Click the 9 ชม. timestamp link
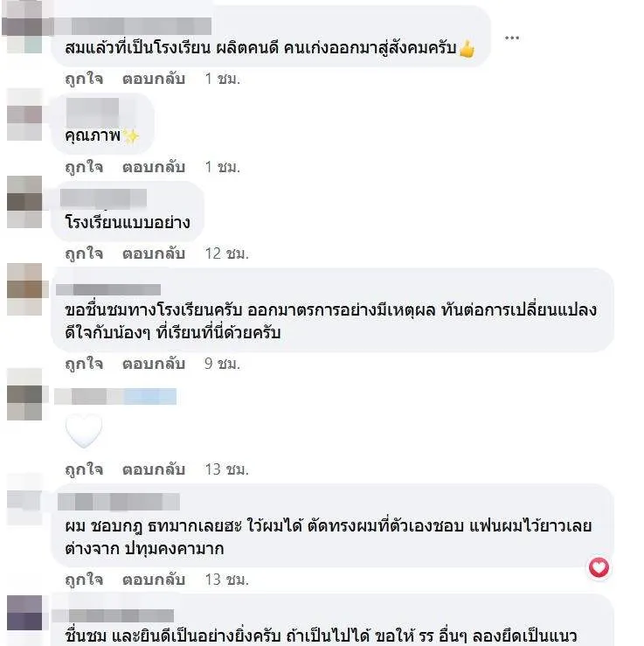Image resolution: width=644 pixels, height=646 pixels. (222, 364)
